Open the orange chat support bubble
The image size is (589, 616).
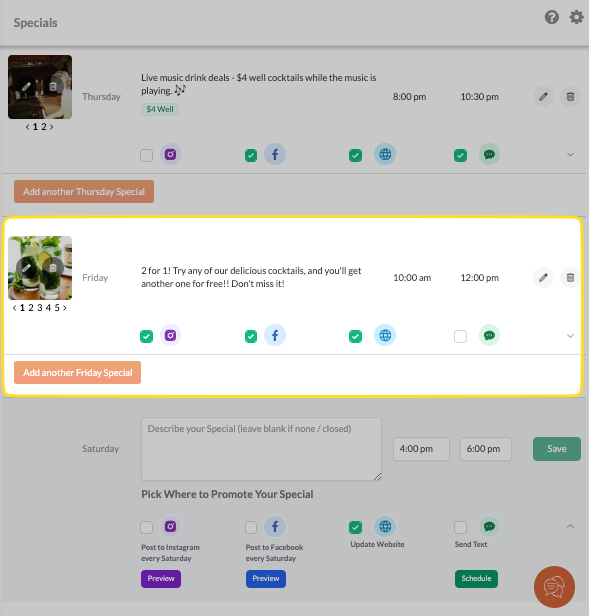tap(554, 587)
